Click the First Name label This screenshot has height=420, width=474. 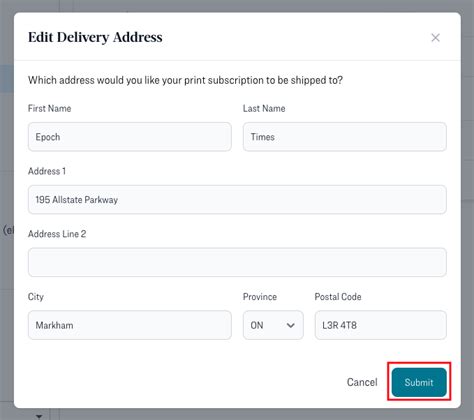(49, 108)
